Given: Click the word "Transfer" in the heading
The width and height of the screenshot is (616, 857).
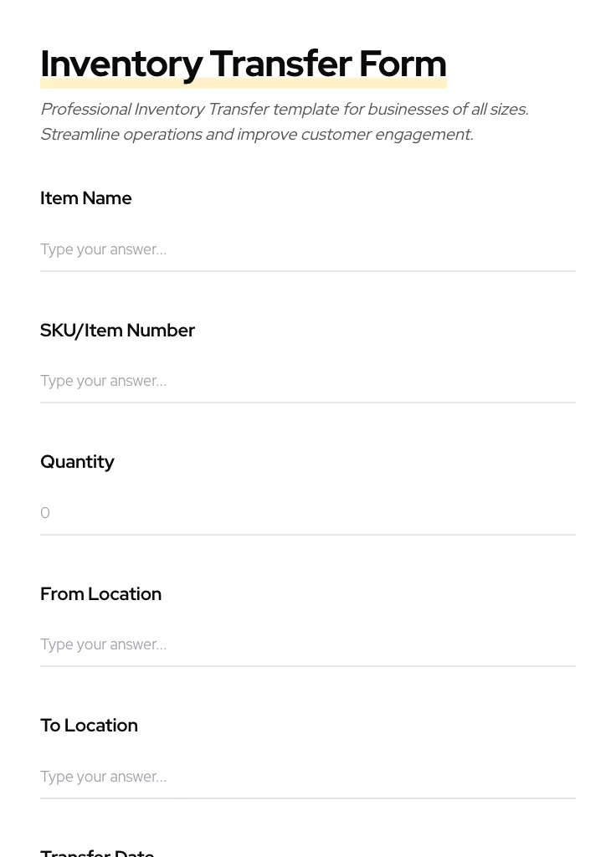Looking at the screenshot, I should [x=280, y=64].
